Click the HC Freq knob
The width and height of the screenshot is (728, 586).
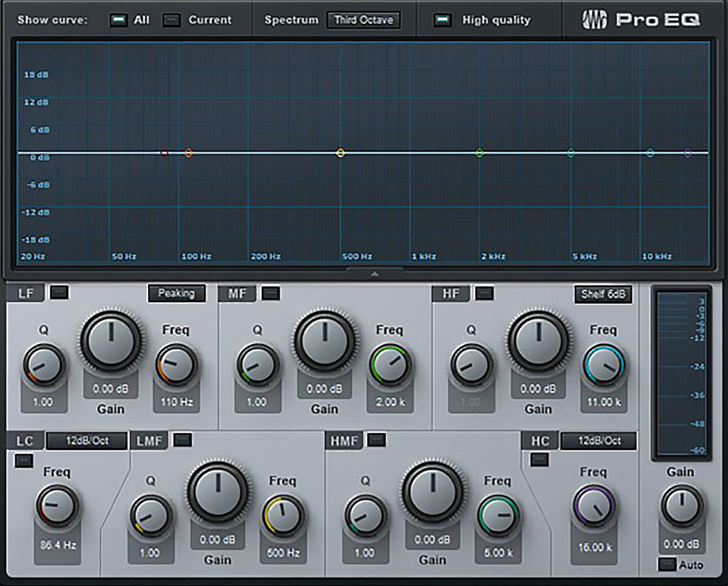(594, 507)
